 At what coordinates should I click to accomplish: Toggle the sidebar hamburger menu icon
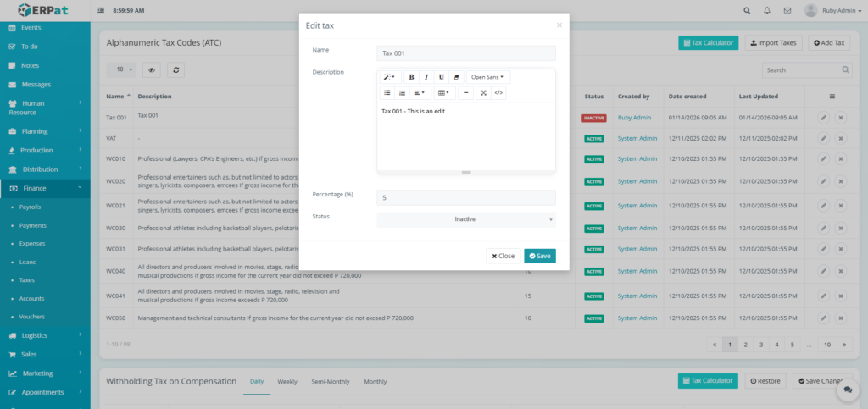101,10
